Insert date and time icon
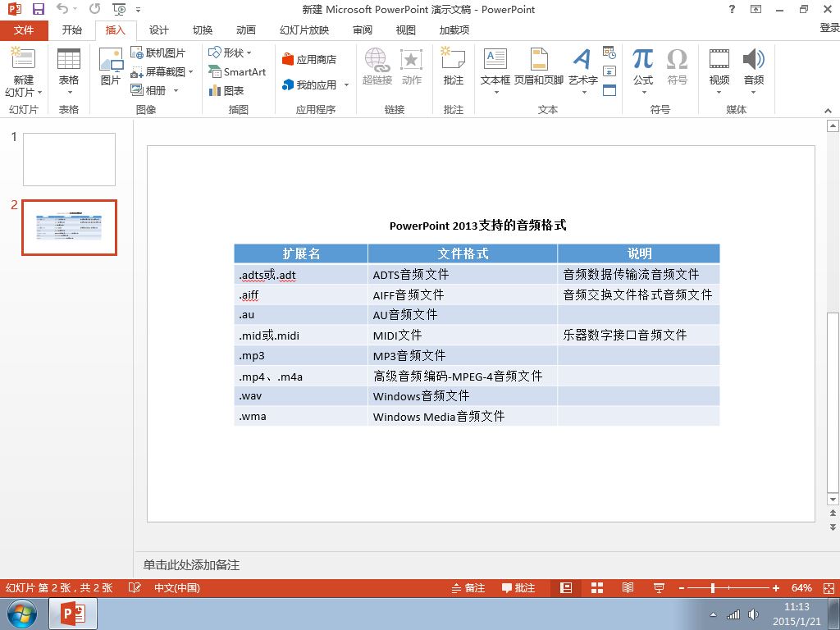 (x=609, y=52)
